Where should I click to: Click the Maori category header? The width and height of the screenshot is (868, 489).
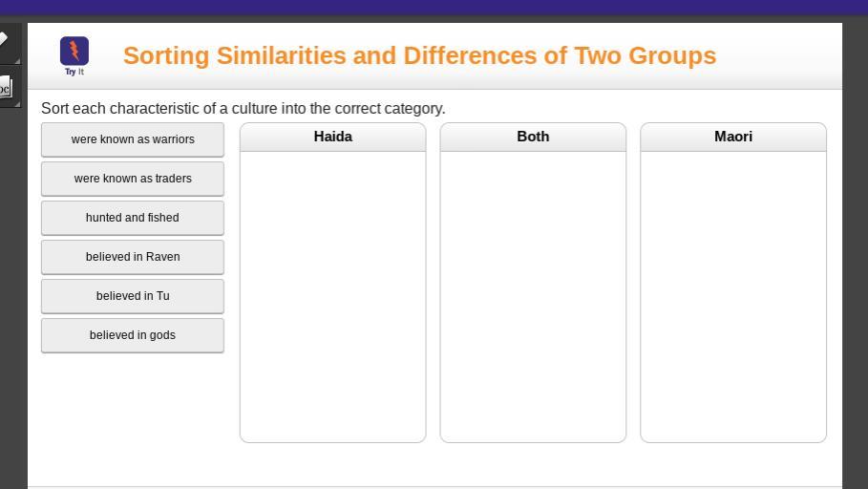tap(733, 137)
